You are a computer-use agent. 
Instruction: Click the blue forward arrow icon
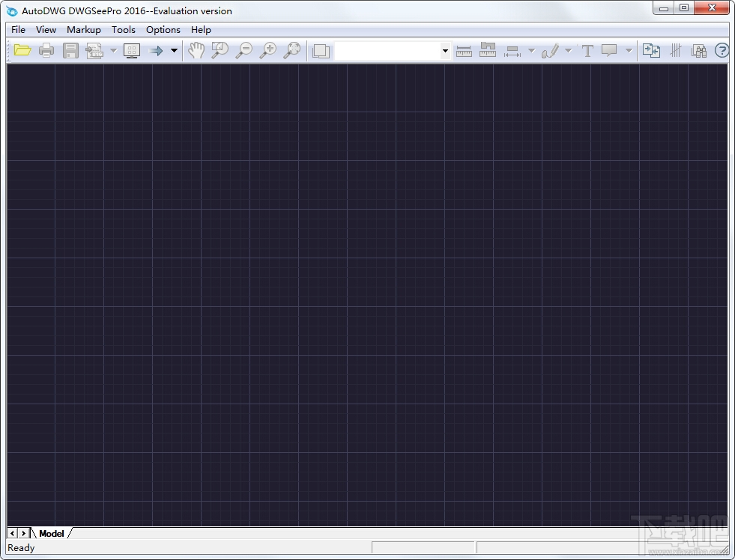point(156,50)
